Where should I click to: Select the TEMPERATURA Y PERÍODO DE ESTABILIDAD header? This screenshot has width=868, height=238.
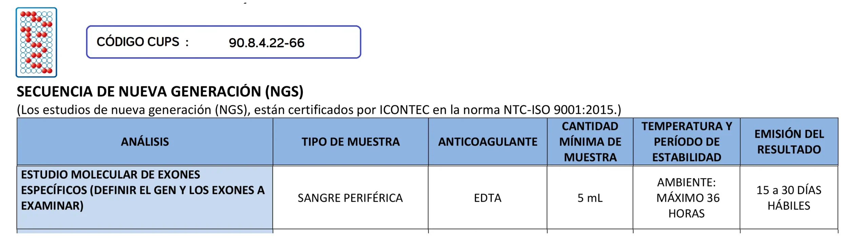click(687, 142)
